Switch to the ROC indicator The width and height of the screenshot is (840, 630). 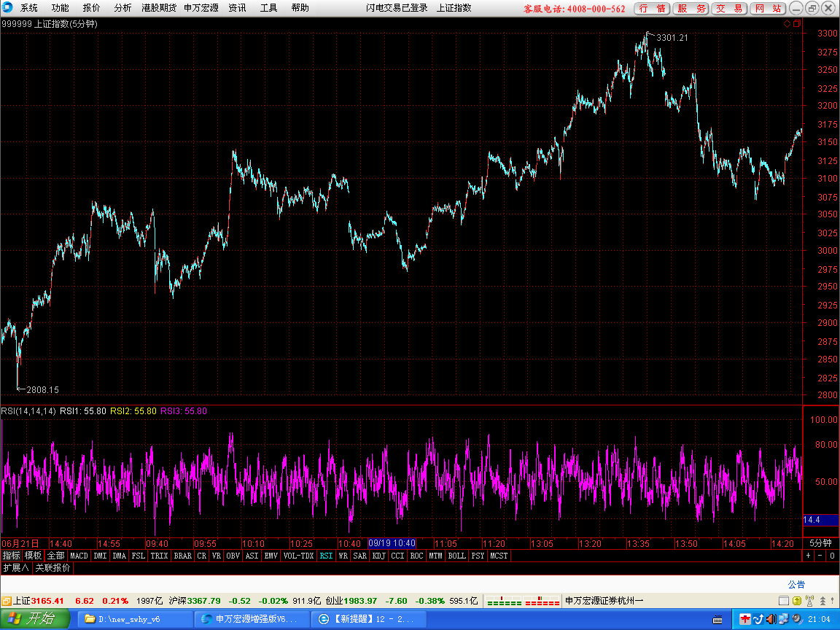pos(416,556)
